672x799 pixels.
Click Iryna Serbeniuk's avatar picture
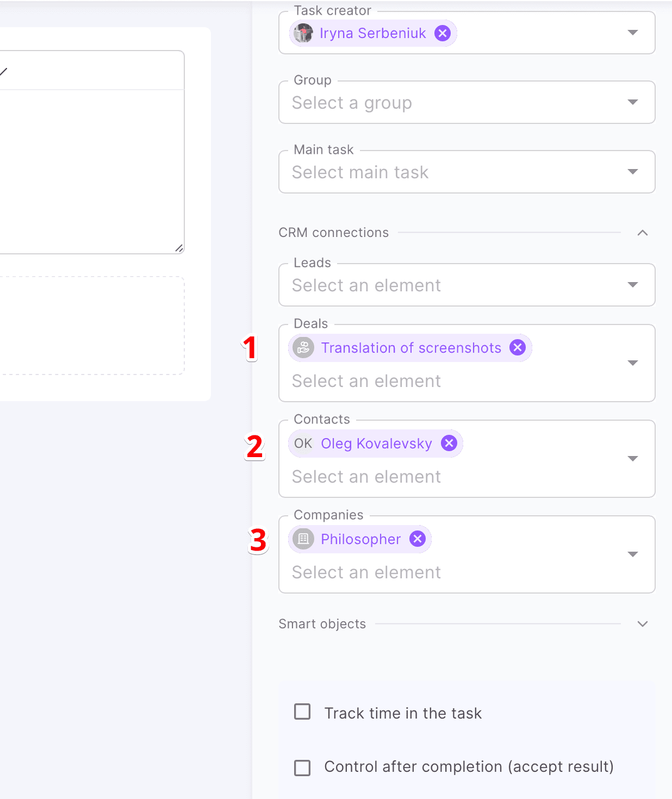click(x=303, y=33)
